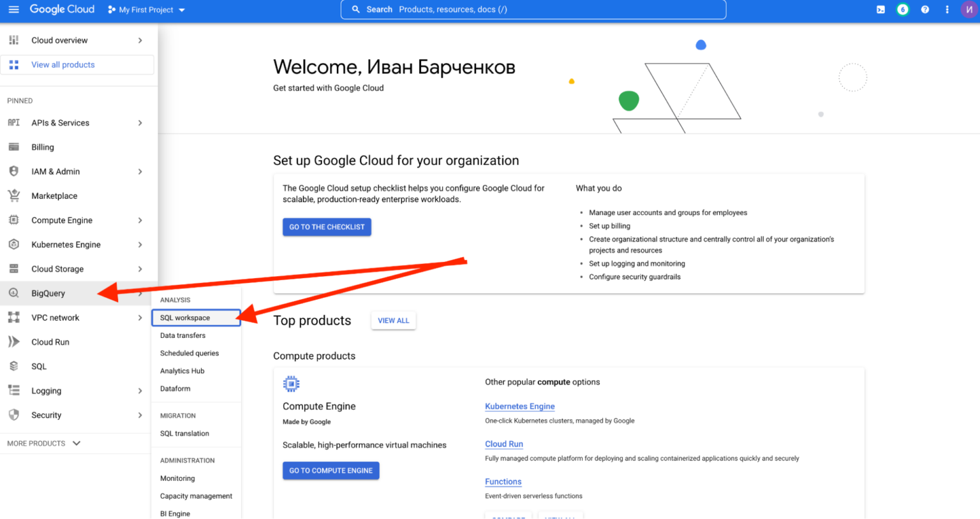
Task: Open notifications badge showing 6
Action: [x=903, y=10]
